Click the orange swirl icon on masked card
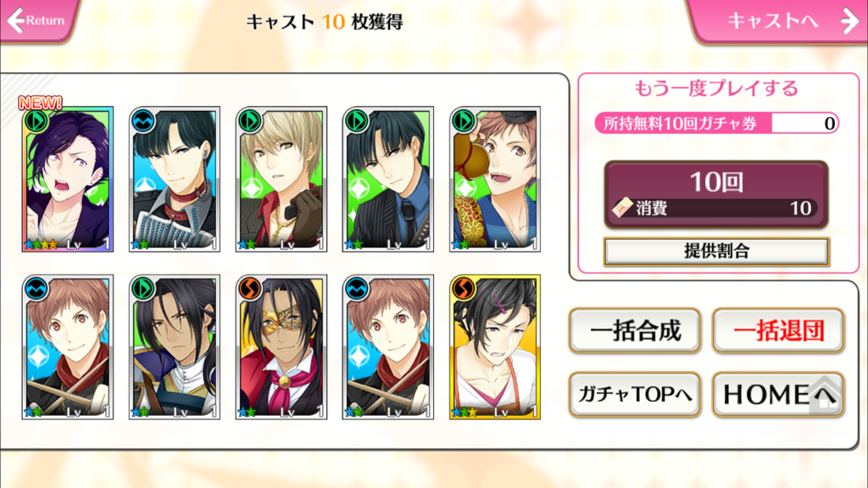Image resolution: width=868 pixels, height=488 pixels. coord(250,289)
